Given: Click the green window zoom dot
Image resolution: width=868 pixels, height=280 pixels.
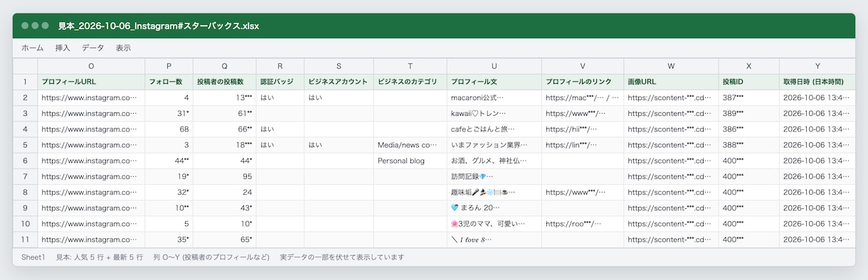Looking at the screenshot, I should (45, 26).
